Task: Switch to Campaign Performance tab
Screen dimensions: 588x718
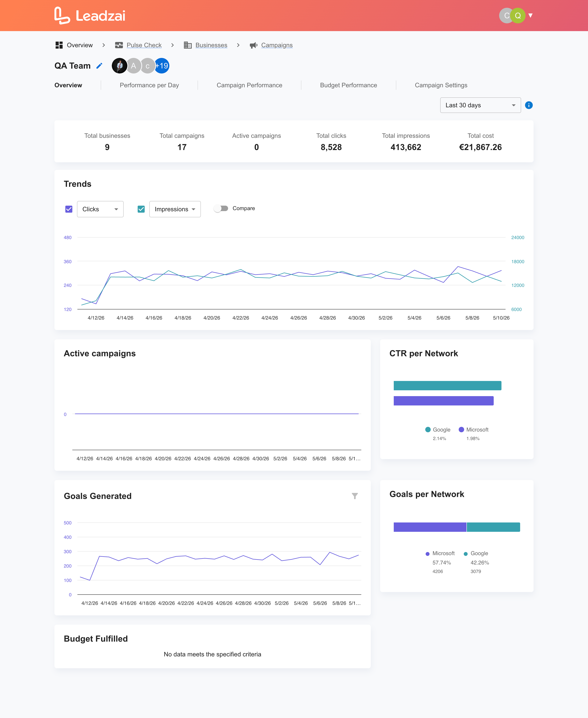Action: click(249, 85)
